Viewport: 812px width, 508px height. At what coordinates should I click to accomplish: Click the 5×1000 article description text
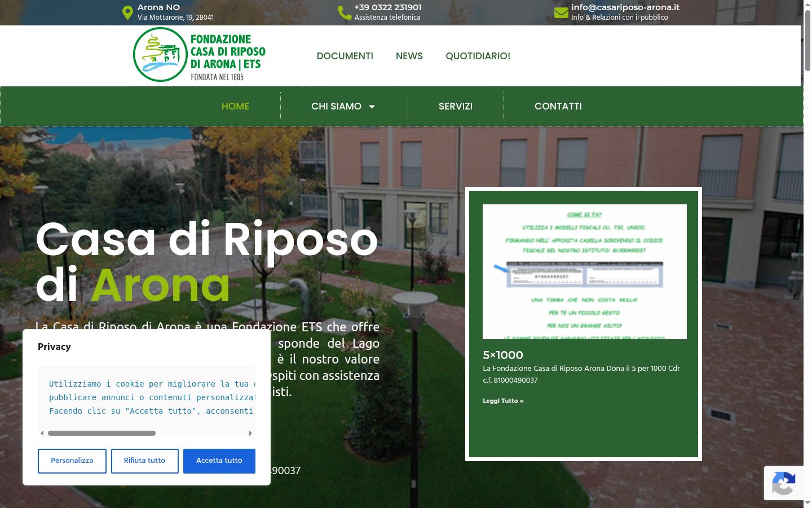pos(581,374)
